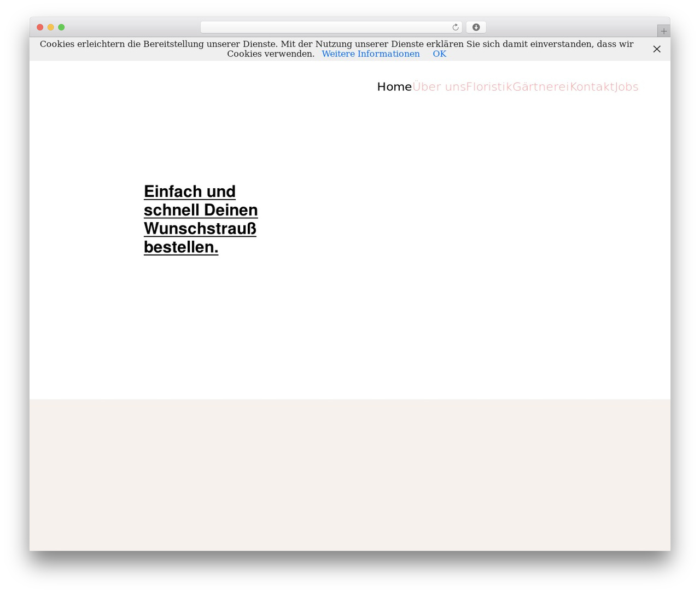700x593 pixels.
Task: Follow the Wunschstrauß bestellen headline link
Action: coord(201,219)
